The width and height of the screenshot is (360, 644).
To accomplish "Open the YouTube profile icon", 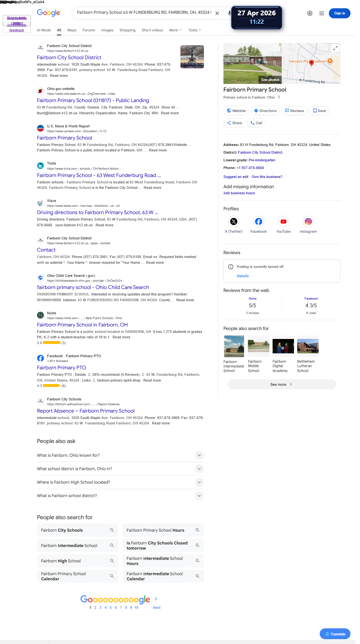I will 283,221.
